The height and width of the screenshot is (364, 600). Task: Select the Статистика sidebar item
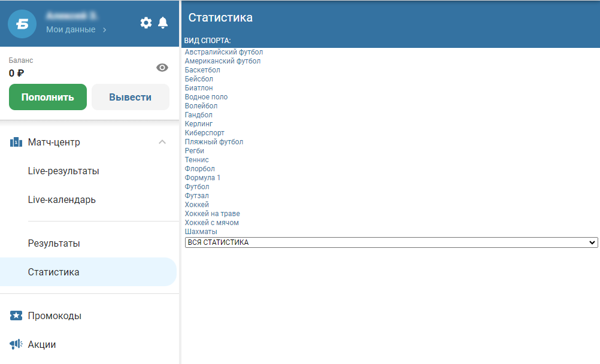(x=88, y=272)
